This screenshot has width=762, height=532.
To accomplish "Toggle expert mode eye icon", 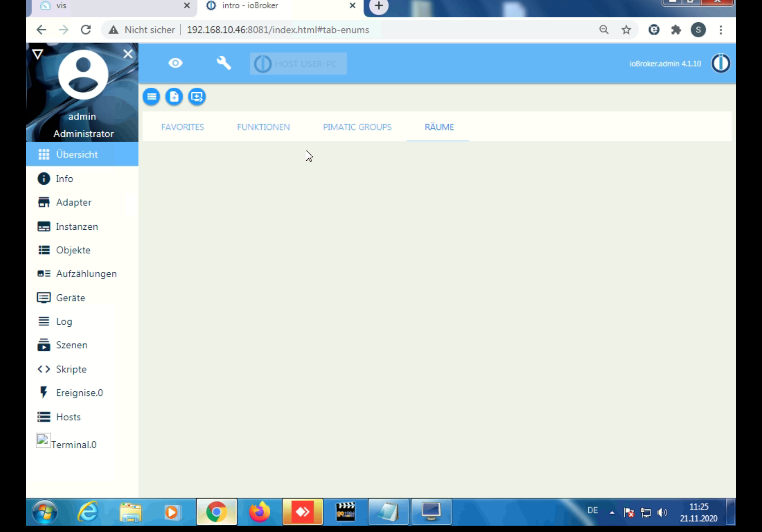I will tap(175, 63).
